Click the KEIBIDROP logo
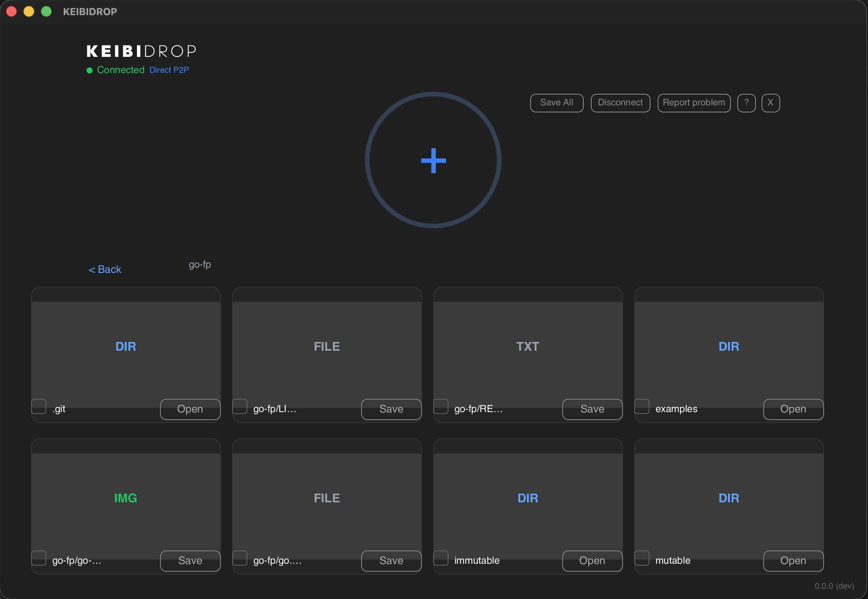Viewport: 868px width, 599px height. (x=141, y=51)
